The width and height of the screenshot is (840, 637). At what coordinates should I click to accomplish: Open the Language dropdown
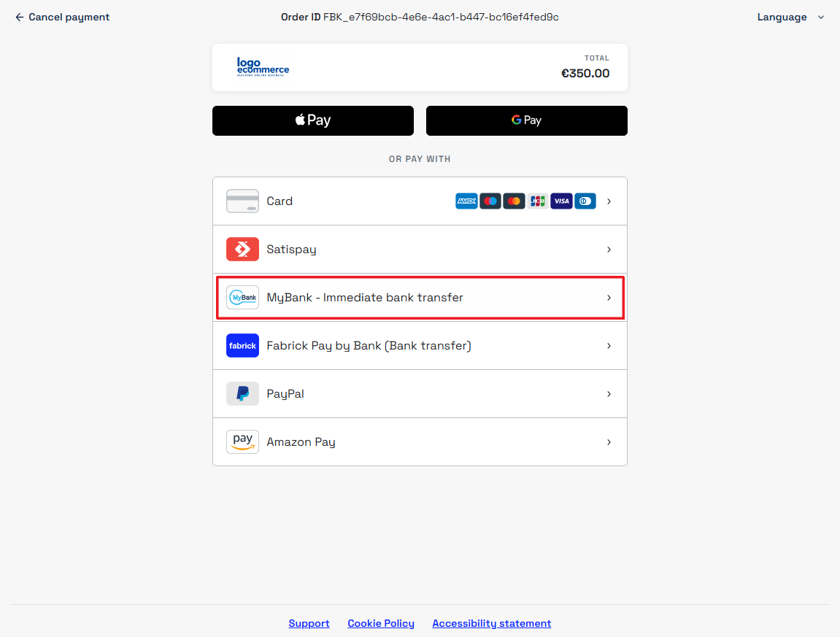point(790,17)
